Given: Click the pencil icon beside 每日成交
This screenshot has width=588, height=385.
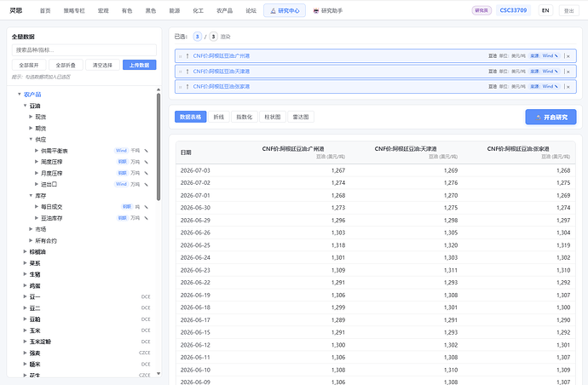Looking at the screenshot, I should 147,207.
